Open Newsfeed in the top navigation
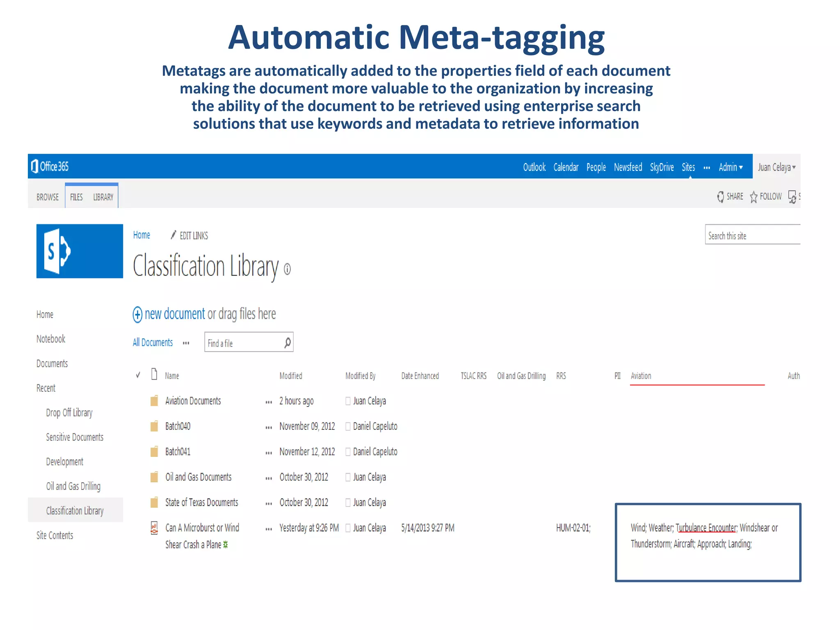Viewport: 840px width, 630px height. [x=628, y=167]
